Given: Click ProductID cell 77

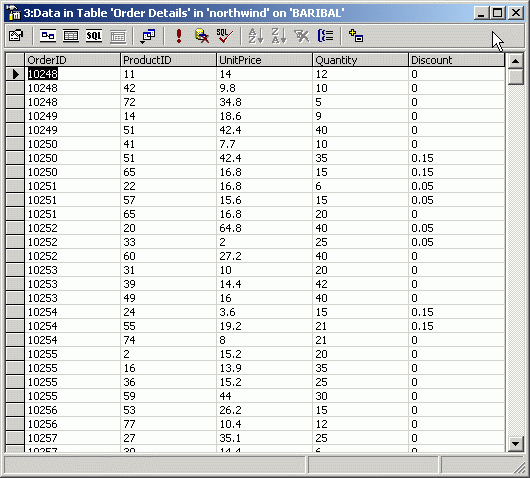Looking at the screenshot, I should click(168, 424).
